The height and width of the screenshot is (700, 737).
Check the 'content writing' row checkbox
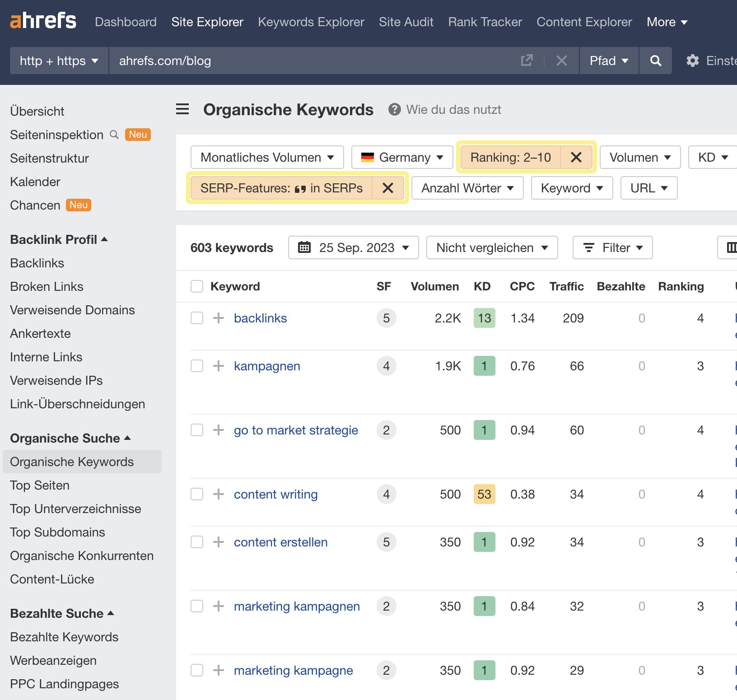[197, 494]
